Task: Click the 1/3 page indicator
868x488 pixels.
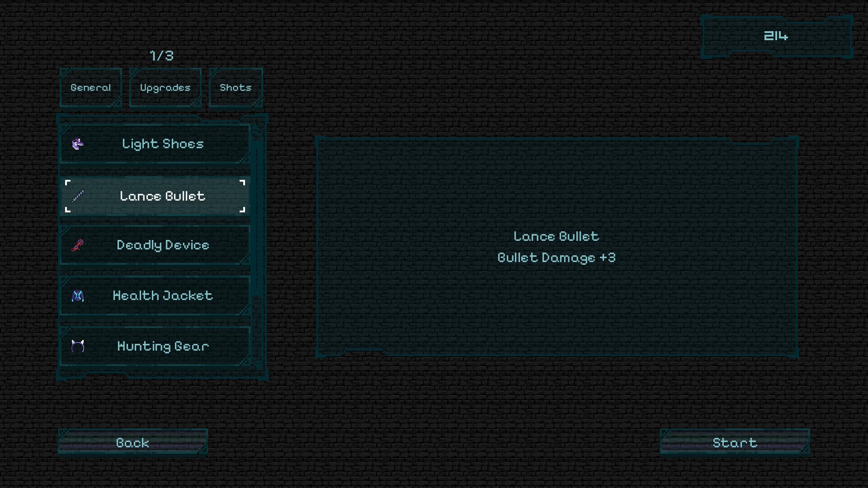Action: point(160,55)
